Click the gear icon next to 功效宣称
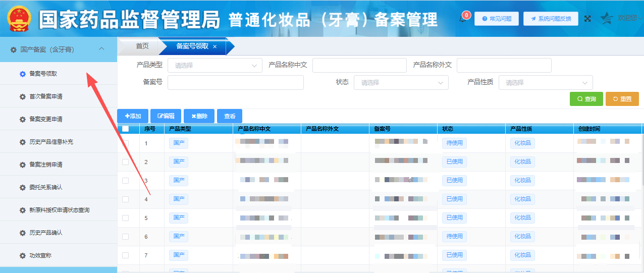 (22, 255)
